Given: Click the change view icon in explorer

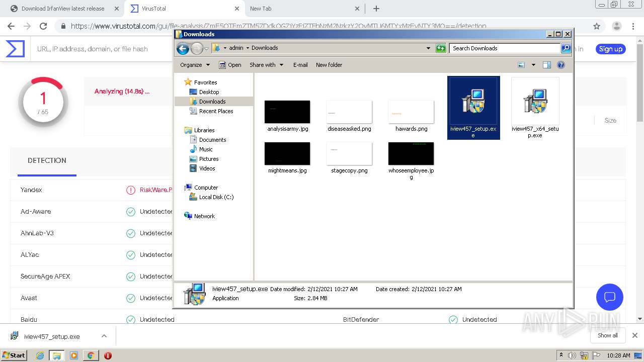Looking at the screenshot, I should [521, 65].
